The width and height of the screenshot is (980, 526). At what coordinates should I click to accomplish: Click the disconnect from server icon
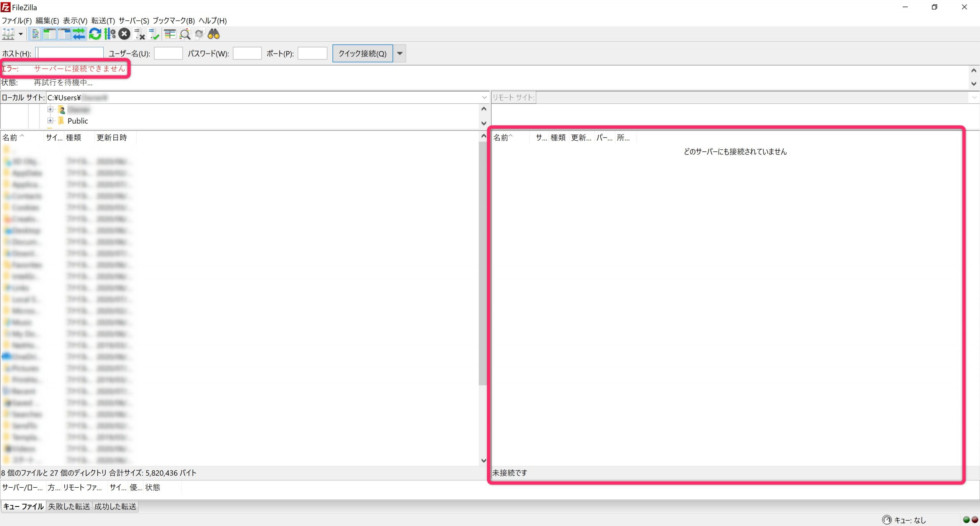coord(139,34)
